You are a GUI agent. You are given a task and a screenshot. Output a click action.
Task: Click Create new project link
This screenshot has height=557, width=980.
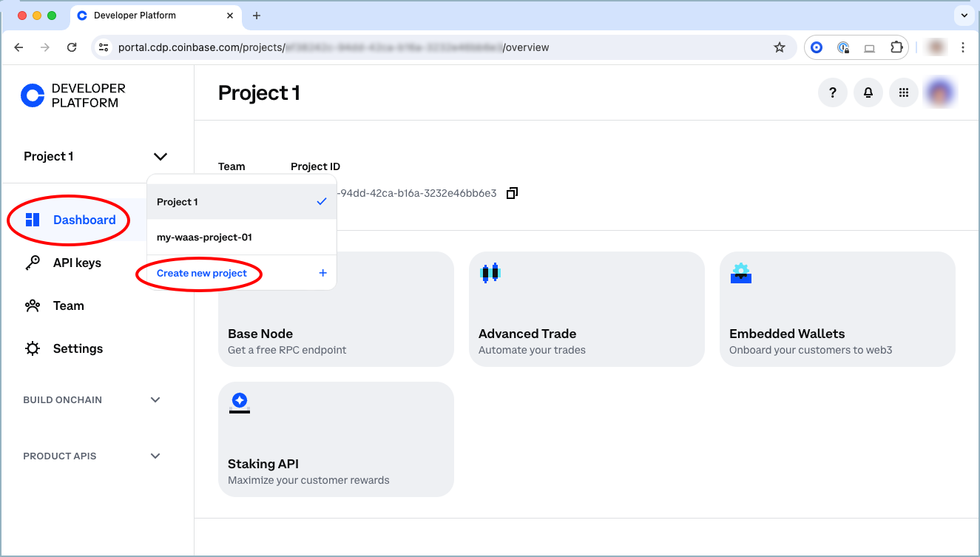[202, 273]
